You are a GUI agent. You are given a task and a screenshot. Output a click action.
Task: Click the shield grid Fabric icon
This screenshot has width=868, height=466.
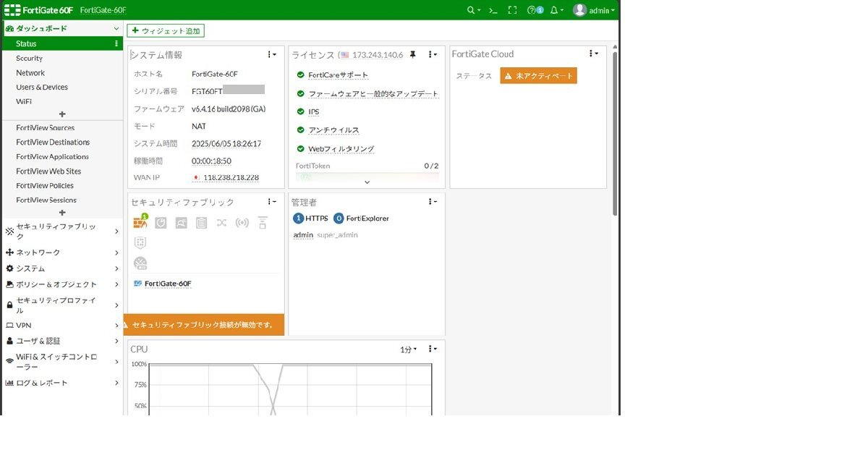(140, 242)
